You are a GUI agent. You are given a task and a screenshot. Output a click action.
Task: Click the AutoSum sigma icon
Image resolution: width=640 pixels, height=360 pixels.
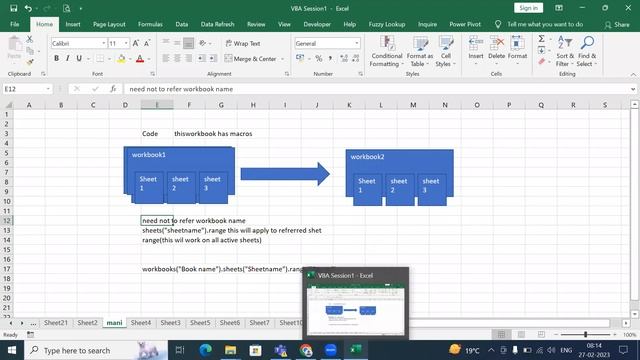coord(541,39)
